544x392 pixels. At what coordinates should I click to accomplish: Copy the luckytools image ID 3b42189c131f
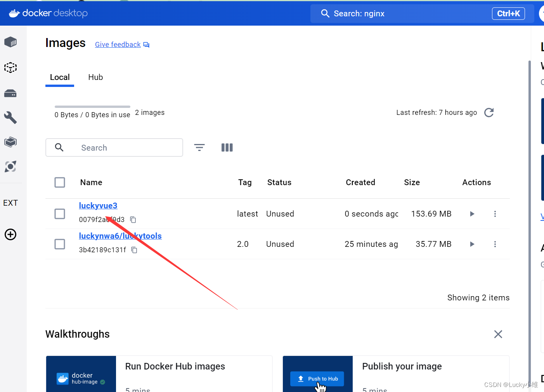click(134, 250)
